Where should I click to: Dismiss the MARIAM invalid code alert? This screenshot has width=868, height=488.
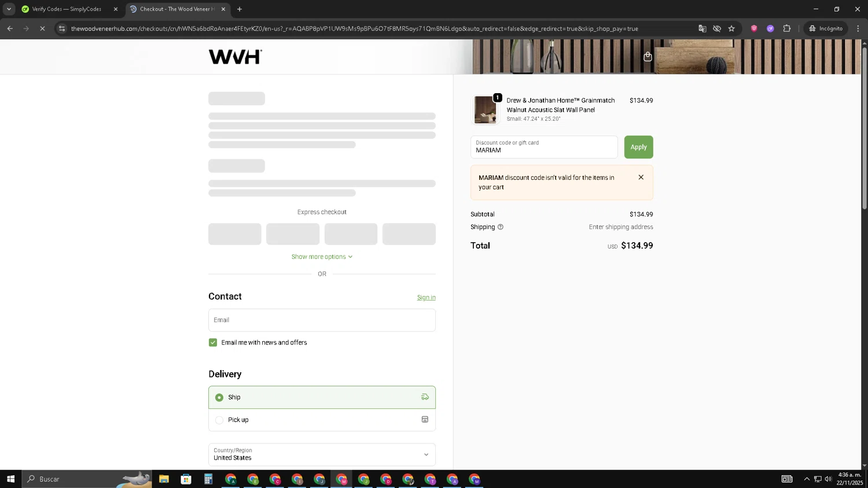641,178
